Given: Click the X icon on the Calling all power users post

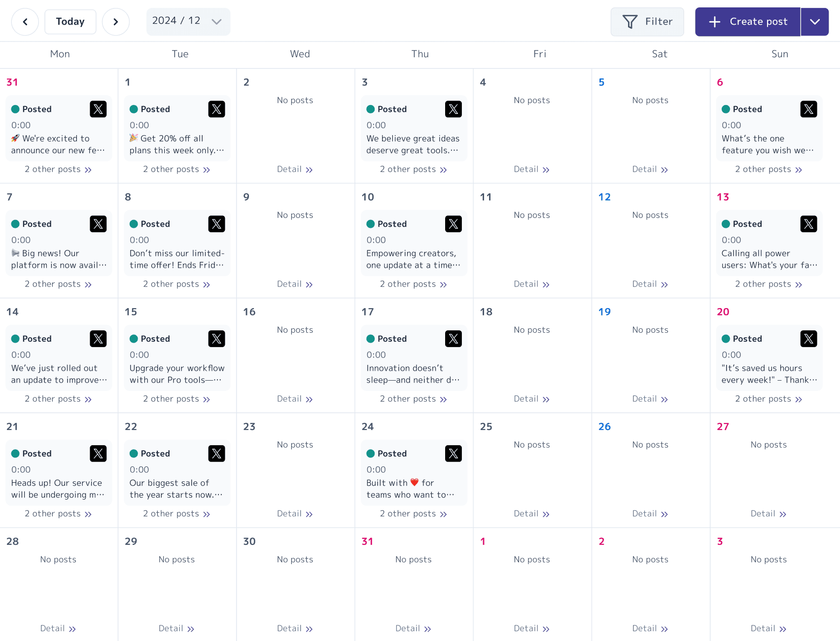Looking at the screenshot, I should [808, 224].
